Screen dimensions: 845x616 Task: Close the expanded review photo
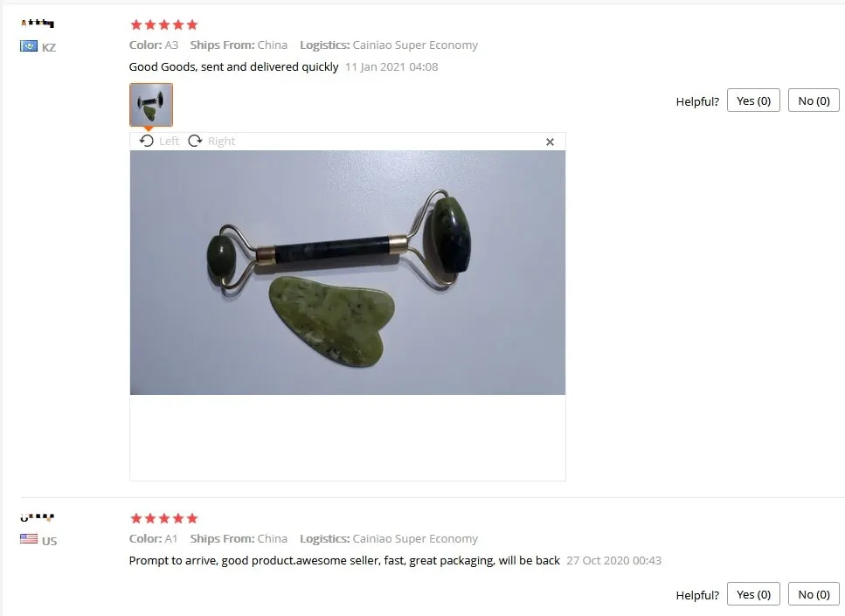550,142
